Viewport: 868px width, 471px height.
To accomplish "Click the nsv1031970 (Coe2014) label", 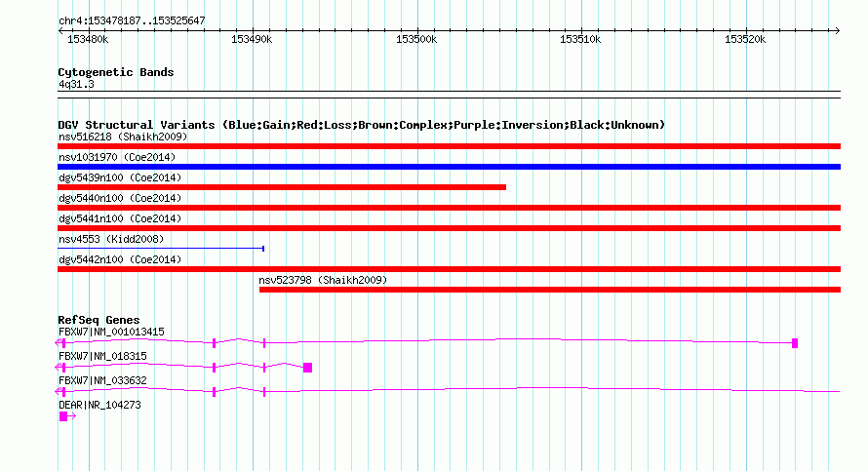I will tap(117, 157).
